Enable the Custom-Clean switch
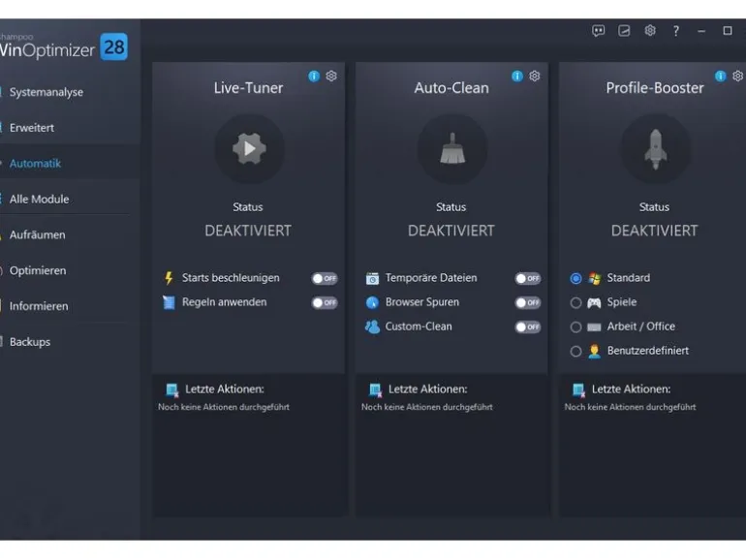Image resolution: width=746 pixels, height=560 pixels. tap(528, 327)
